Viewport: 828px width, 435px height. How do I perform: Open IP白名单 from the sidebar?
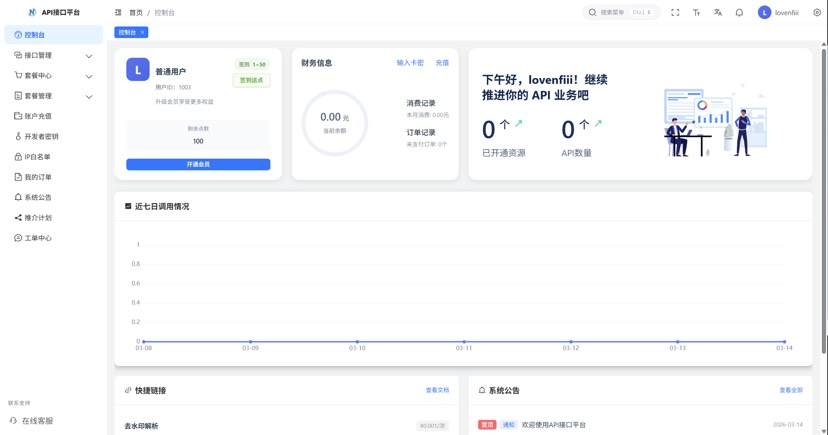38,157
